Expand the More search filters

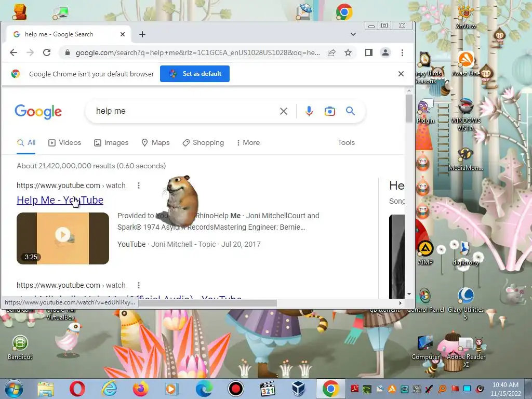248,143
